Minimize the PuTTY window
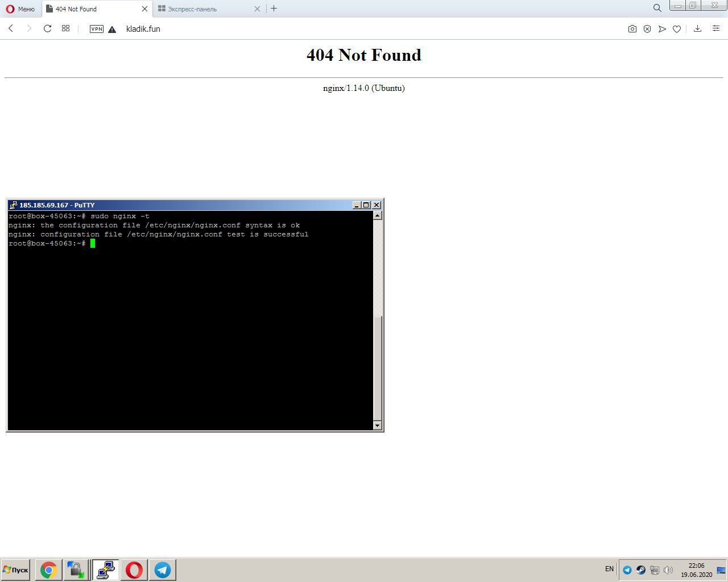 click(x=357, y=205)
